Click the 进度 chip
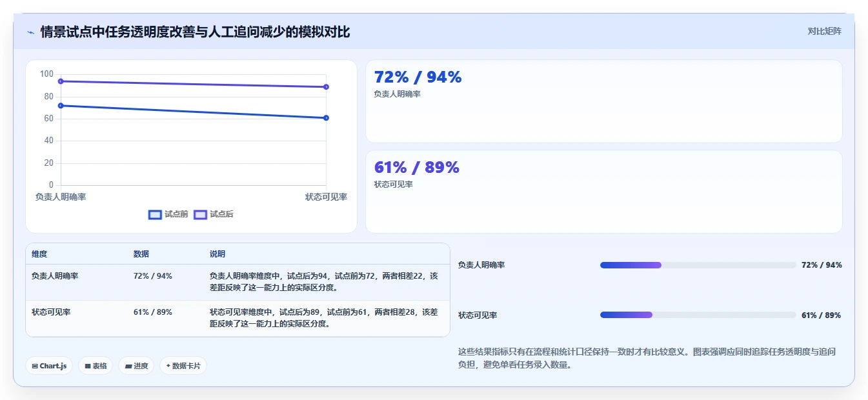Viewport: 868px width, 400px height. pyautogui.click(x=136, y=366)
